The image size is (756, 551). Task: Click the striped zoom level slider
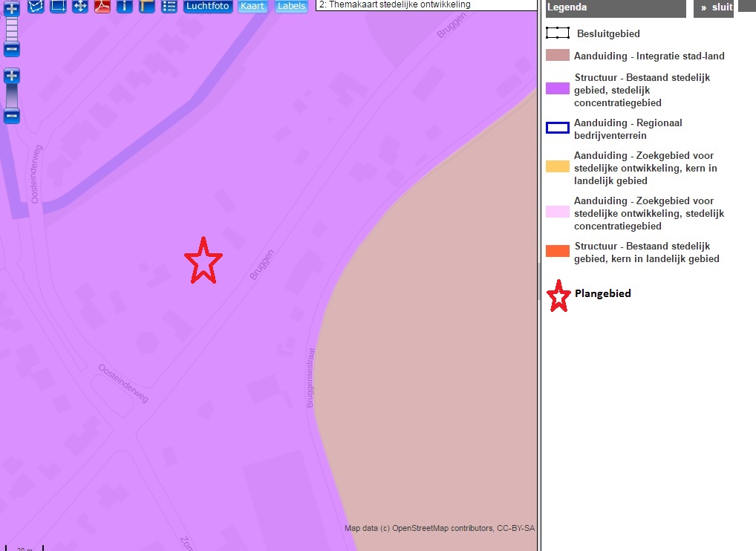(12, 29)
